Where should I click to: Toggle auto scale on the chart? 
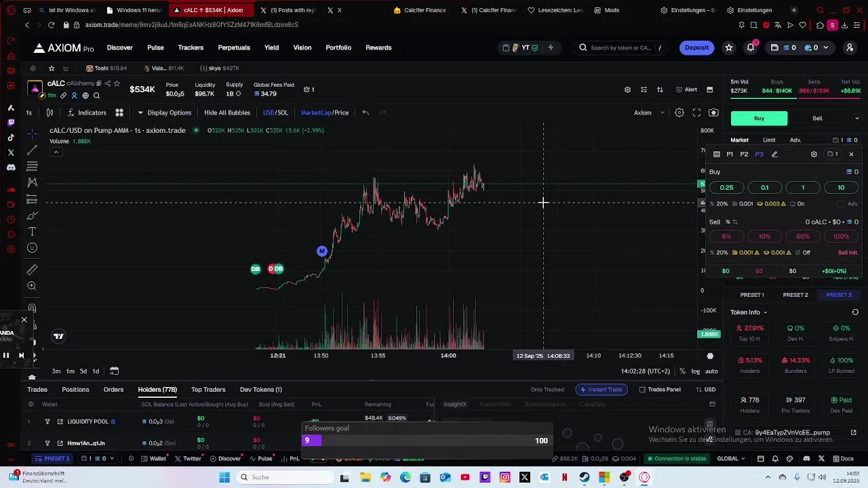pyautogui.click(x=711, y=371)
